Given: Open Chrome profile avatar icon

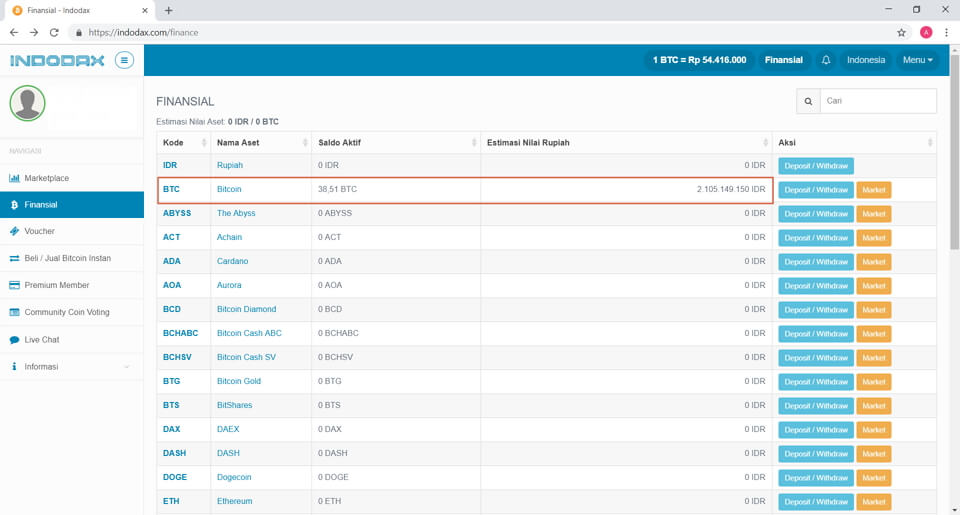Looking at the screenshot, I should coord(926,32).
